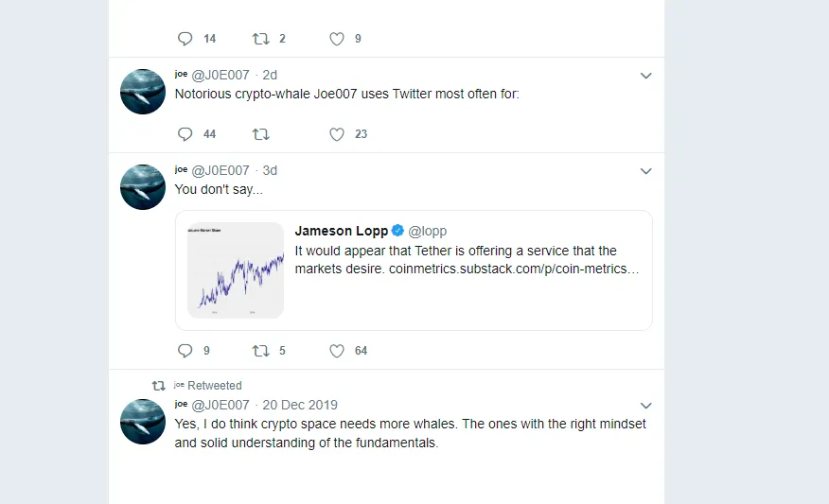Open @J0E007 handle on the 20 Dec tweet

point(220,406)
